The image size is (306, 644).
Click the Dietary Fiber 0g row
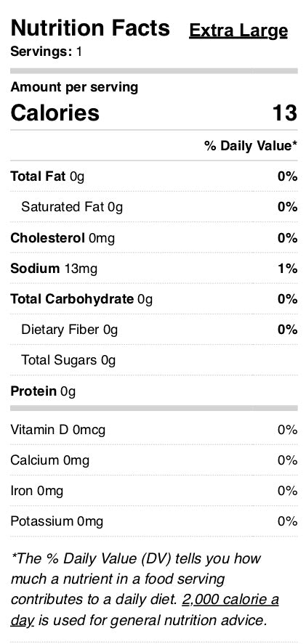tap(154, 330)
